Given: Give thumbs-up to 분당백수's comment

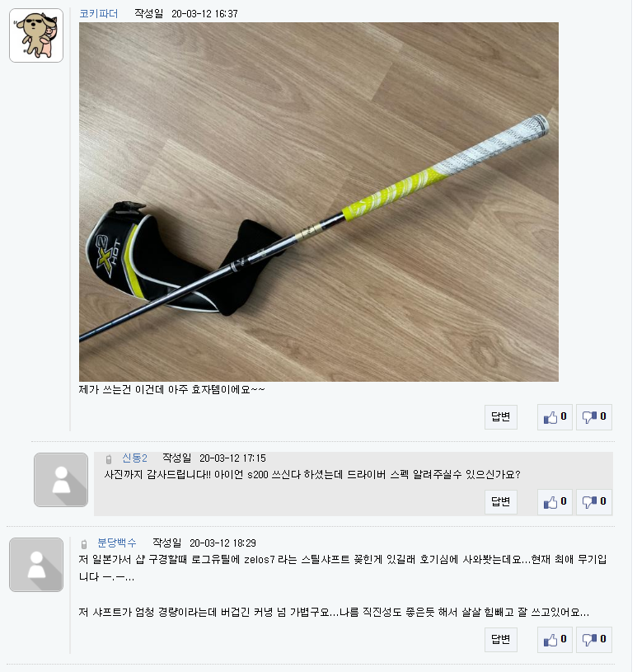Looking at the screenshot, I should click(x=555, y=639).
